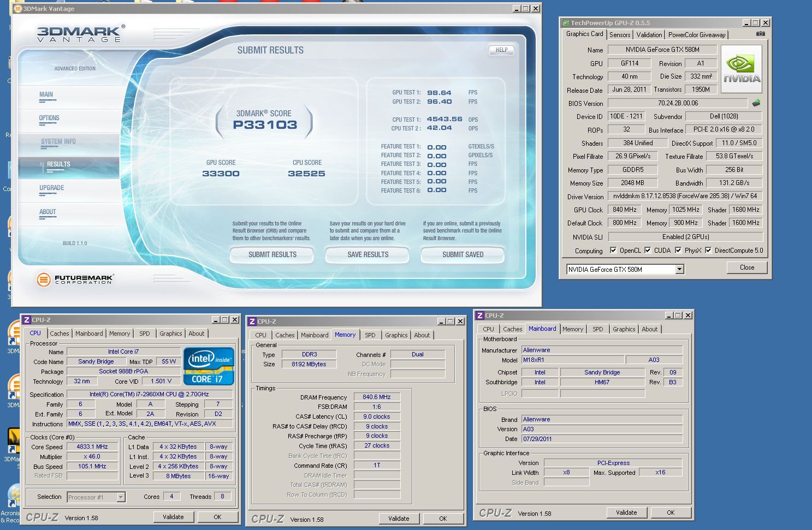
Task: Open the Acronis desktop shortcut icon
Action: point(14,496)
